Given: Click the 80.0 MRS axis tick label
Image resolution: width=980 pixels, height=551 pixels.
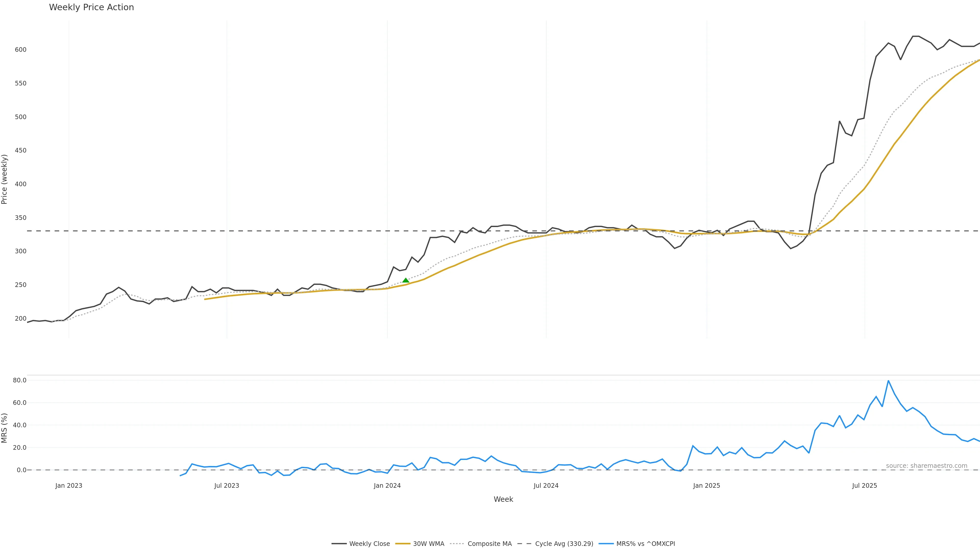Looking at the screenshot, I should click(19, 380).
